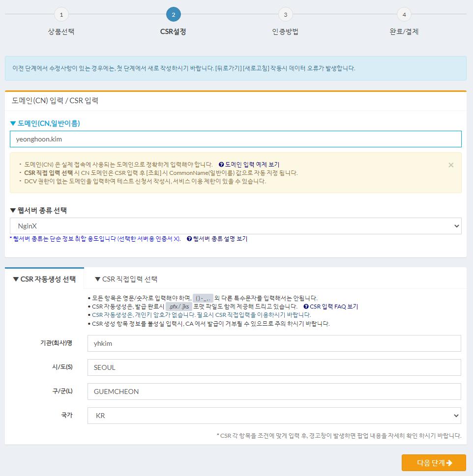Click the 구/군(L) field with GUEMCHEON
This screenshot has width=473, height=476.
pyautogui.click(x=274, y=392)
